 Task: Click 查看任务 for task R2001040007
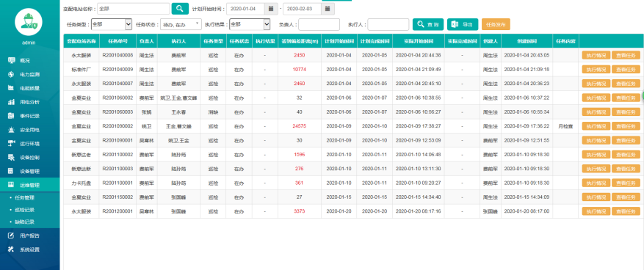click(626, 84)
